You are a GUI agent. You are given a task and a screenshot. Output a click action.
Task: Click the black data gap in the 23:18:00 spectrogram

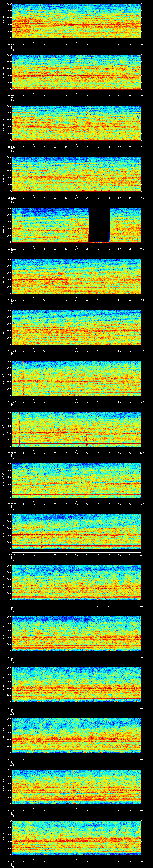click(99, 225)
